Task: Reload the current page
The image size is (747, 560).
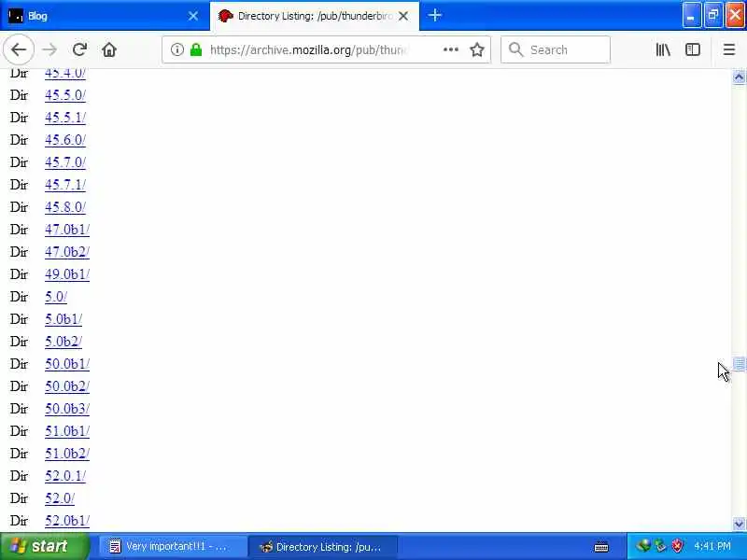Action: coord(79,49)
